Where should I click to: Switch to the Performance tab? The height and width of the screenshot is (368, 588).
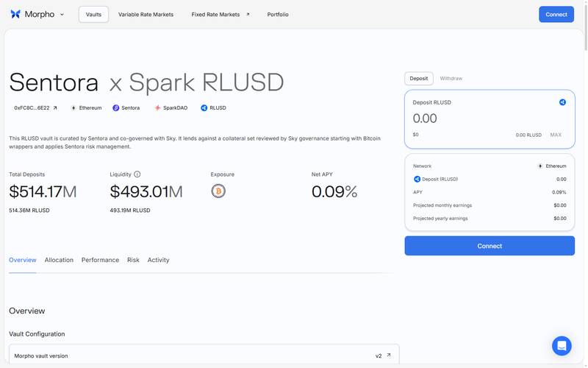(x=100, y=260)
